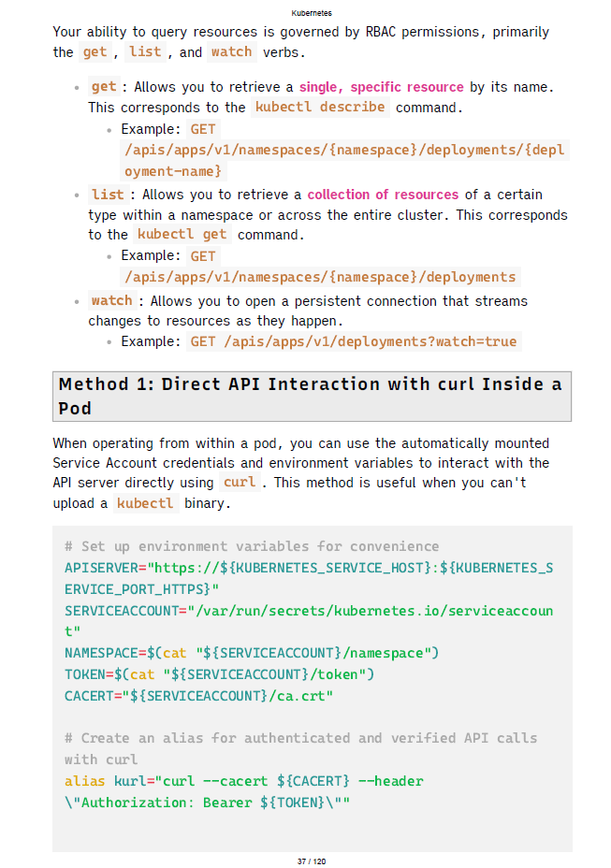The image size is (611, 868).
Task: Click the '# Set up environment variables' comment
Action: [x=251, y=546]
